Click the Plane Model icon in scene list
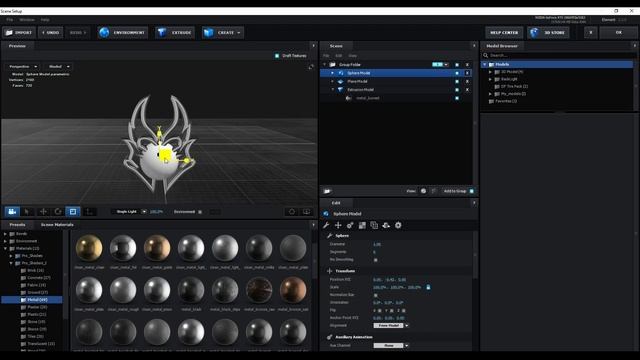 pos(341,82)
